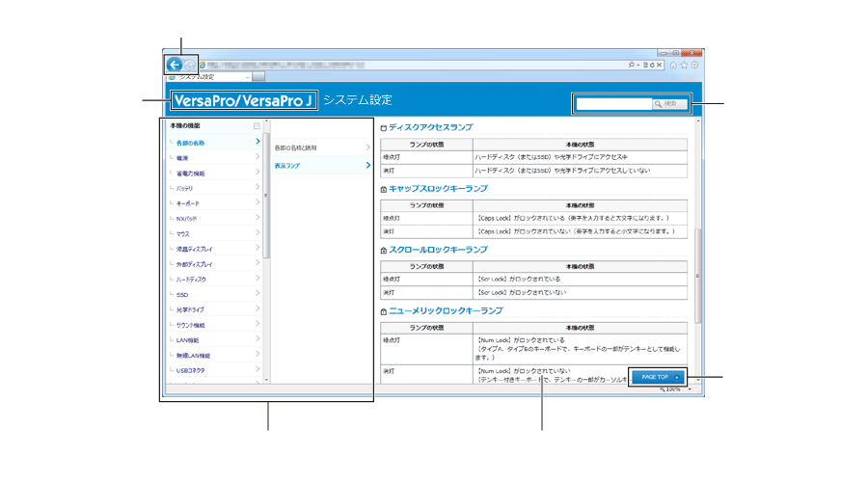The image size is (868, 482).
Task: Click the address bar search magnifier icon
Action: coord(631,66)
